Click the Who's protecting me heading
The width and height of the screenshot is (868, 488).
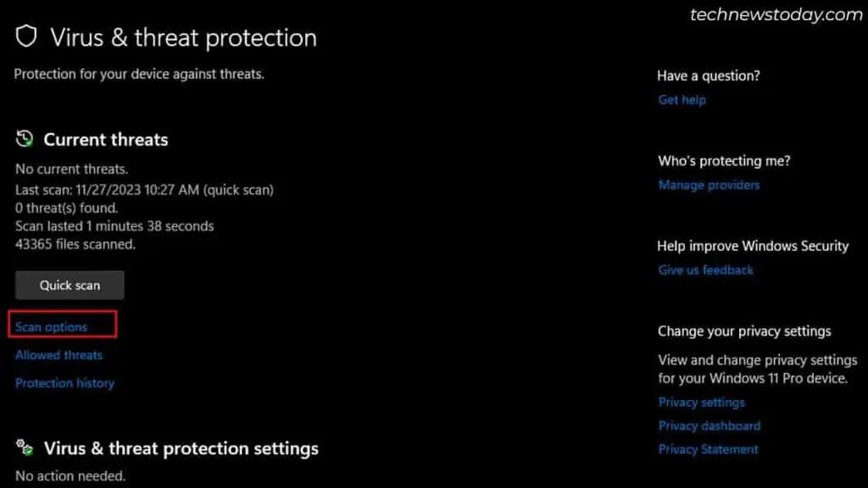point(724,160)
